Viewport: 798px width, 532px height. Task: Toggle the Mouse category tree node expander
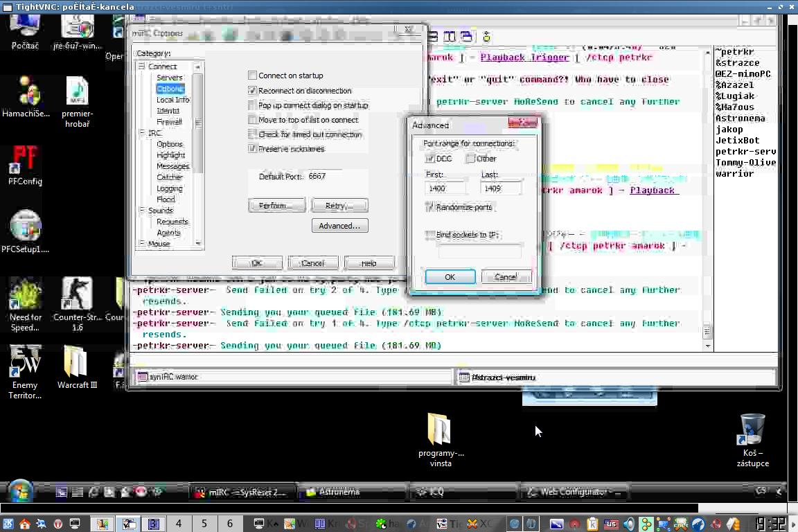click(142, 243)
